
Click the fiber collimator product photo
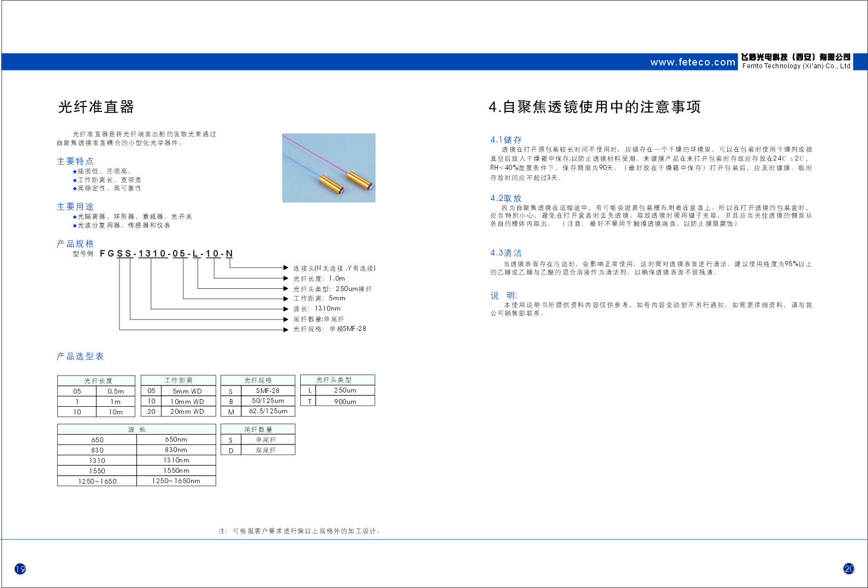(329, 168)
